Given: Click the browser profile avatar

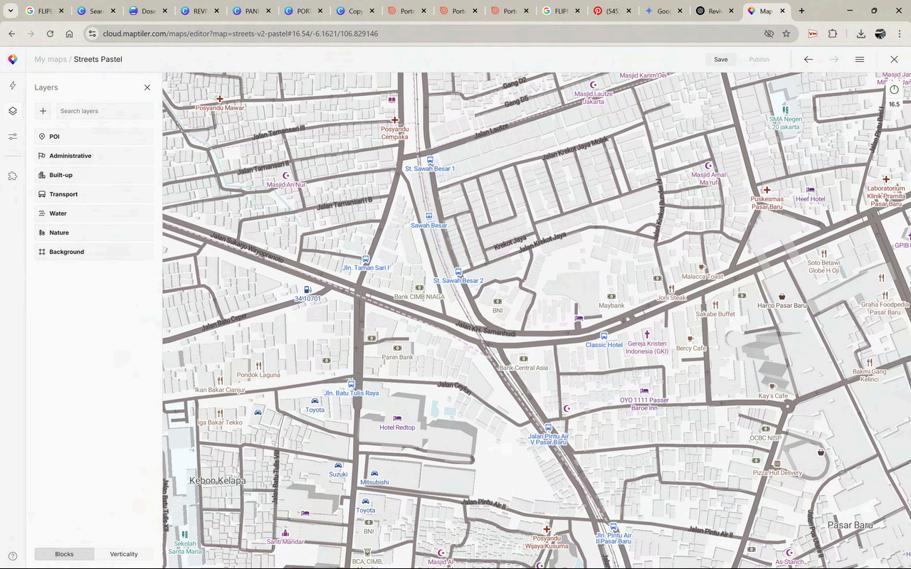Looking at the screenshot, I should [x=880, y=34].
